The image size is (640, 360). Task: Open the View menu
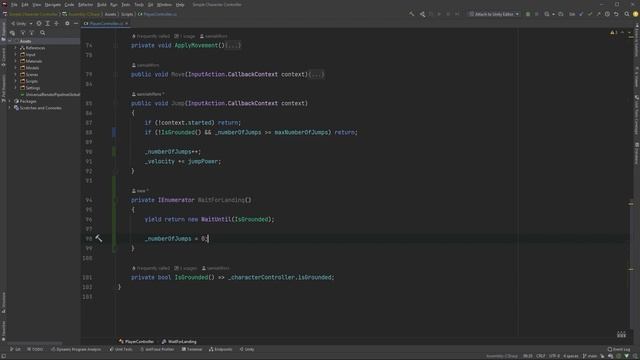(36, 4)
